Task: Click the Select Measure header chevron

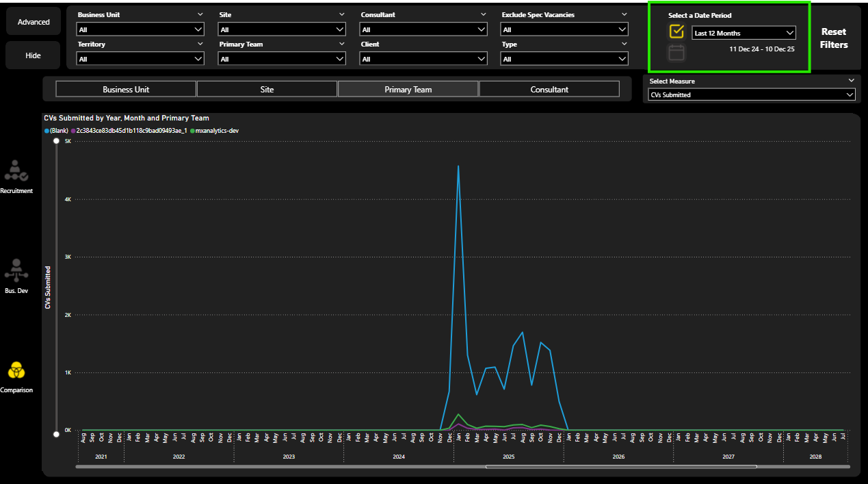Action: tap(850, 81)
